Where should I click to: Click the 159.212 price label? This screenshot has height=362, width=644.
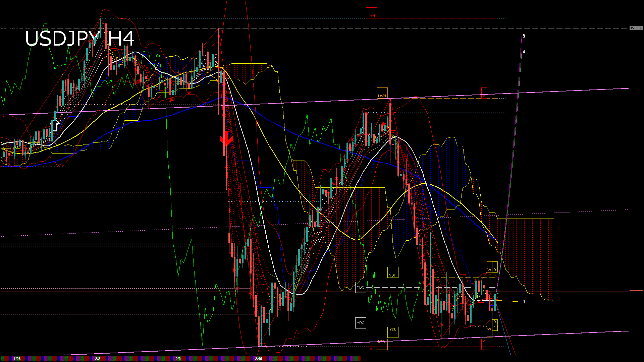coord(636,28)
